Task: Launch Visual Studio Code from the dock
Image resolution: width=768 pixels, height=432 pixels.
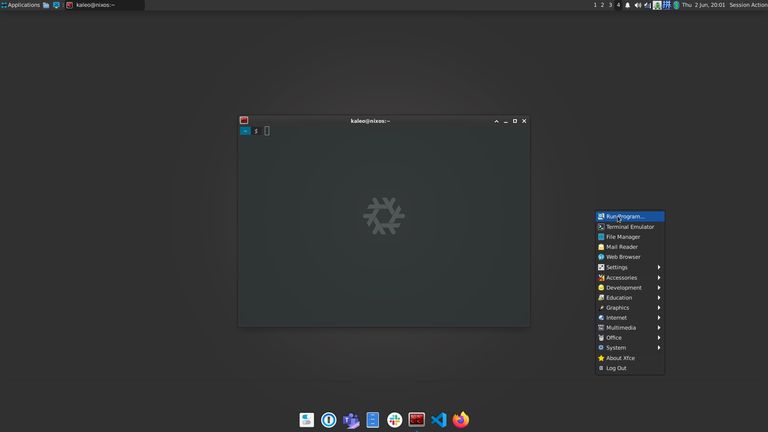Action: [439, 420]
